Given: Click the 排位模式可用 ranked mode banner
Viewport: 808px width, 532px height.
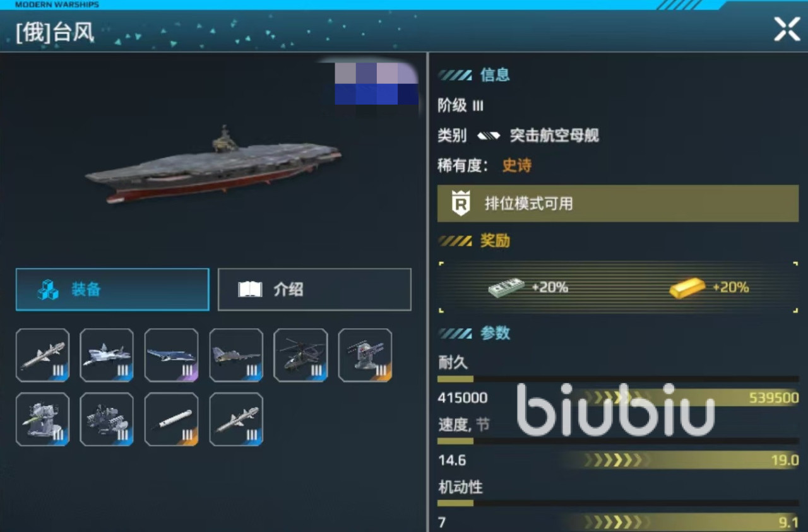Looking at the screenshot, I should click(618, 204).
